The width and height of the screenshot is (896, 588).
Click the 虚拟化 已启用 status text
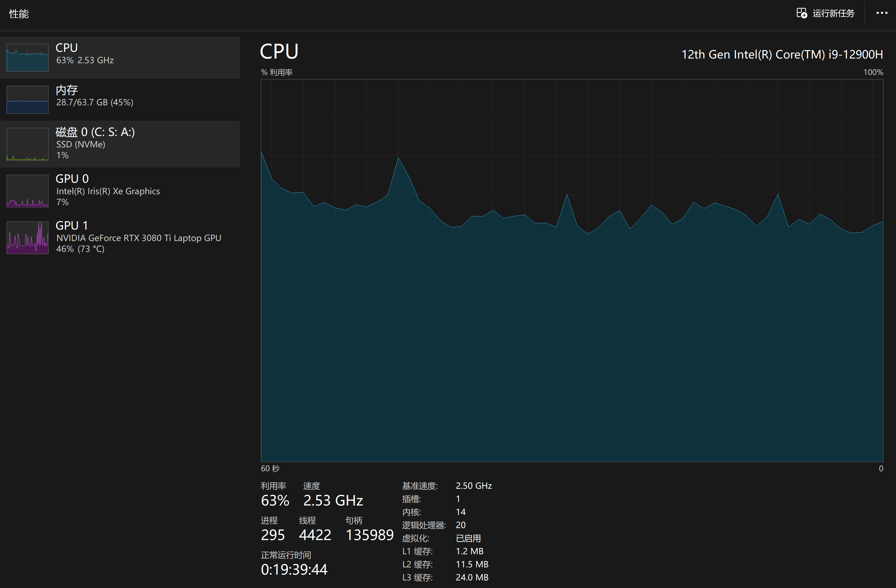(468, 538)
